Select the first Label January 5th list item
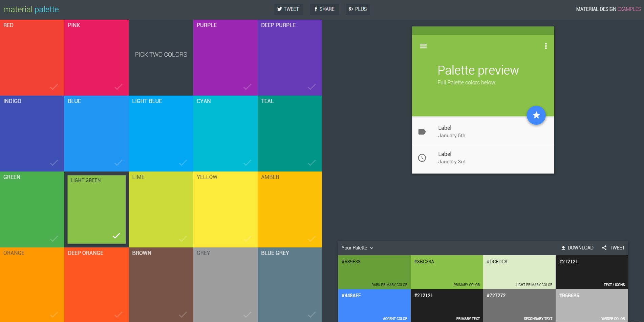644x322 pixels. click(483, 132)
